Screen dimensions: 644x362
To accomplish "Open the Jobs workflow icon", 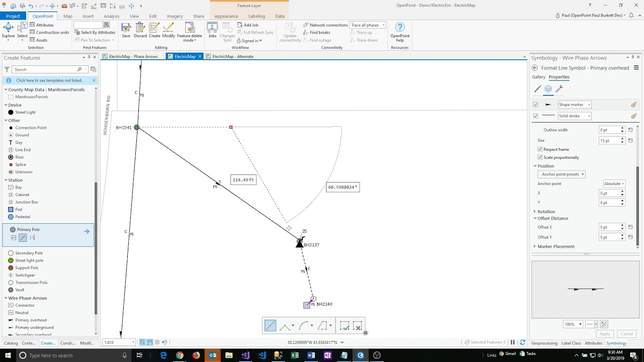I will (212, 31).
